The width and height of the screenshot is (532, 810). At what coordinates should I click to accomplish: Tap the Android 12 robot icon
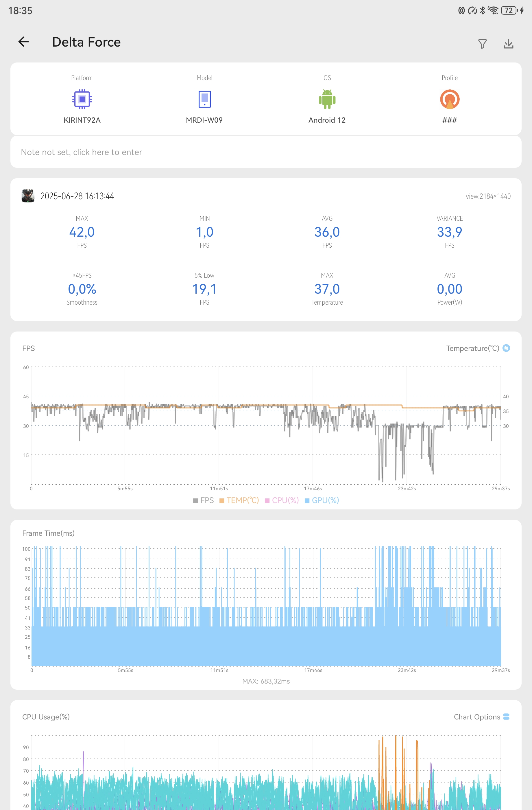tap(327, 99)
